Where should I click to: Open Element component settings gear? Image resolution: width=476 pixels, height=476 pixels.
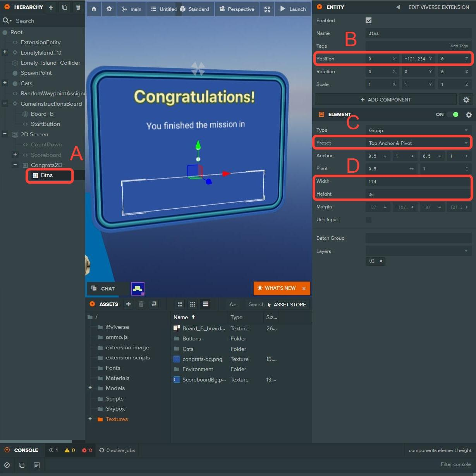[469, 115]
